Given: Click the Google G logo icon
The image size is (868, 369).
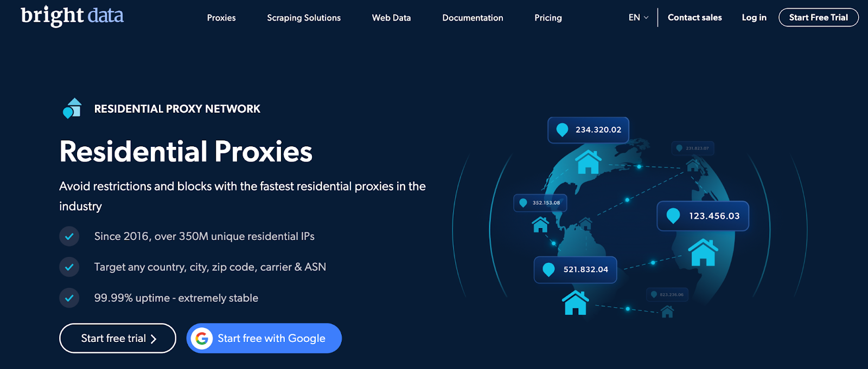Looking at the screenshot, I should (202, 339).
